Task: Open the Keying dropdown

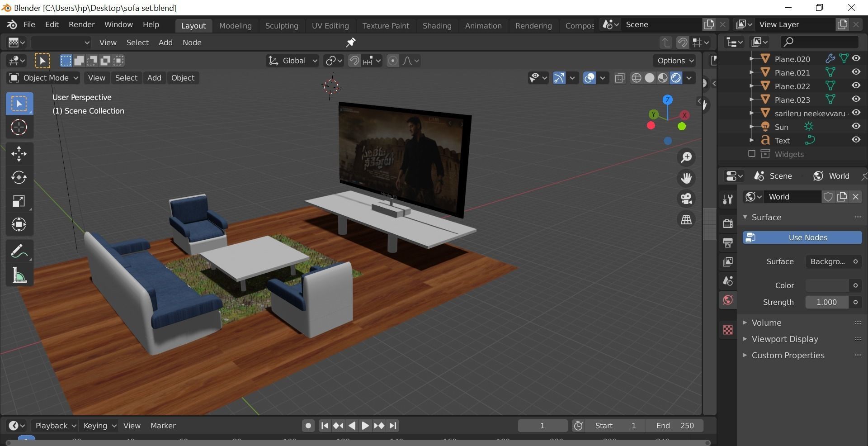Action: point(99,426)
